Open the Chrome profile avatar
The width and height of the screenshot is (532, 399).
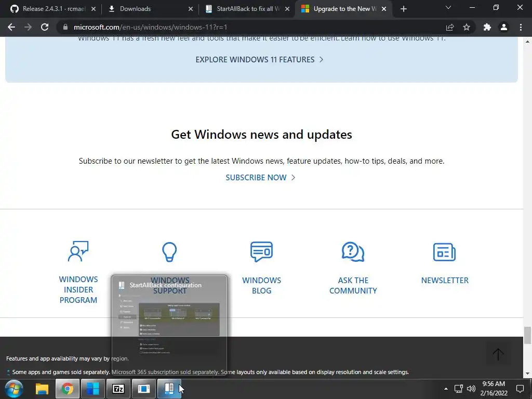click(504, 27)
